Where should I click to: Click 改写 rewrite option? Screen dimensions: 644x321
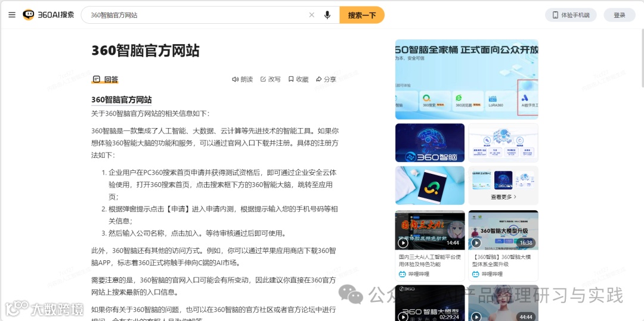[271, 79]
